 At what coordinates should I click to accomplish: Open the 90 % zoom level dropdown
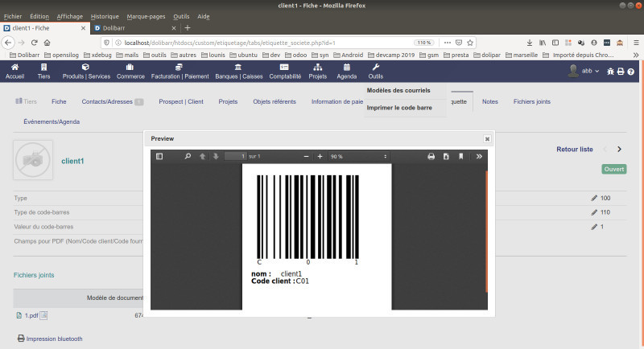click(x=358, y=156)
